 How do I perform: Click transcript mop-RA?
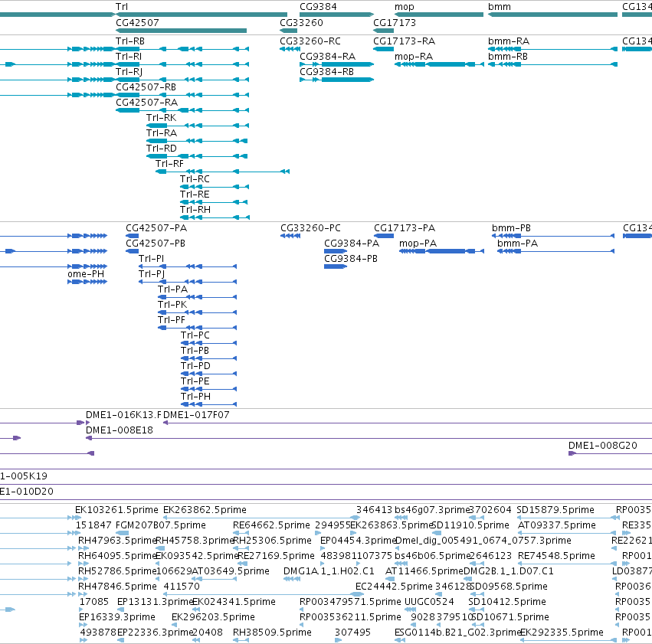(414, 56)
